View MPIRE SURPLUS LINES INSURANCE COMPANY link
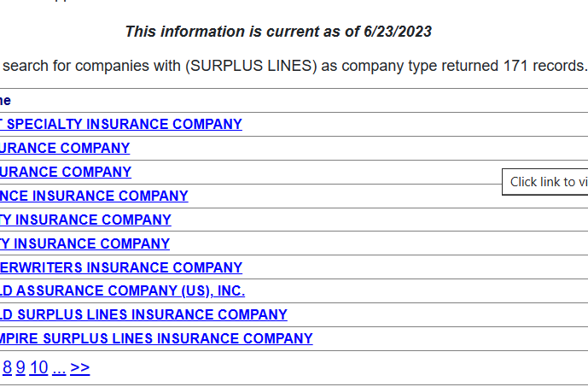Viewport: 588px width, 387px height. (156, 339)
